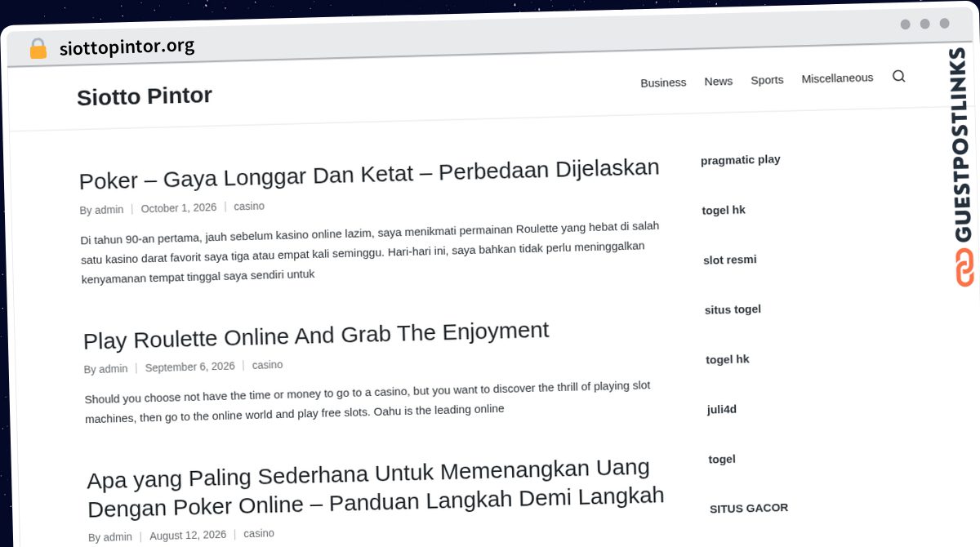This screenshot has height=547, width=980.
Task: Click admin author of September 6 post
Action: 114,369
